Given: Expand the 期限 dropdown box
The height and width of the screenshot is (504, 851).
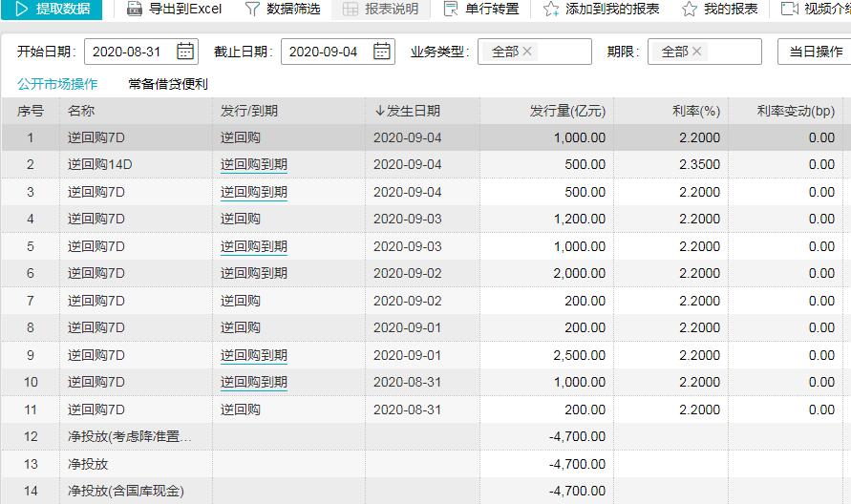Looking at the screenshot, I should point(733,52).
